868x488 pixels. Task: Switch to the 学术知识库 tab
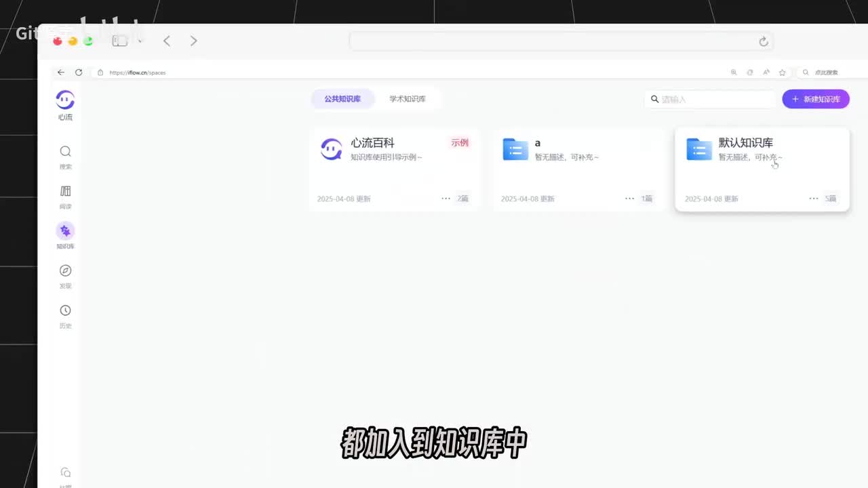[x=408, y=99]
